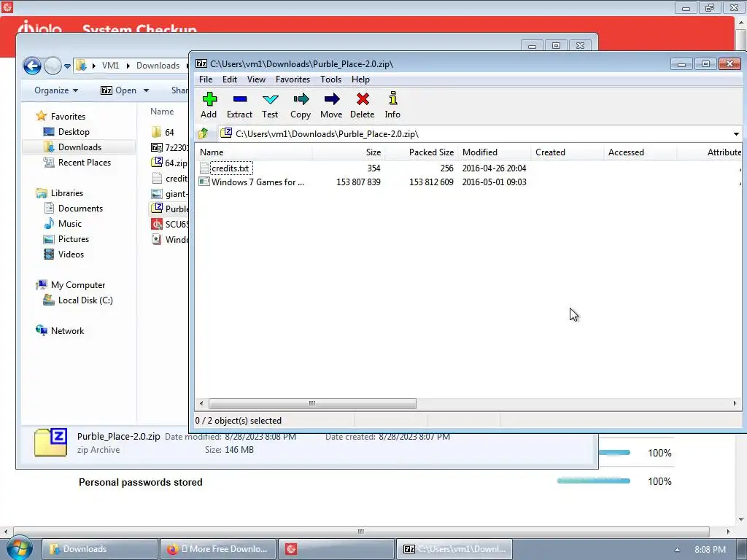747x560 pixels.
Task: Click the Libraries group in sidebar
Action: coord(60,192)
